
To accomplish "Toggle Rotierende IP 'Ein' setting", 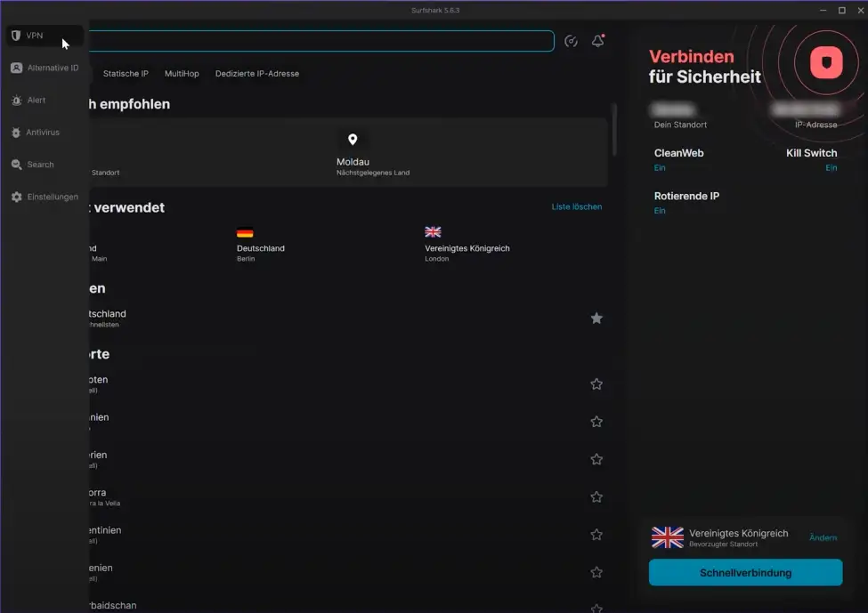I will [x=660, y=211].
